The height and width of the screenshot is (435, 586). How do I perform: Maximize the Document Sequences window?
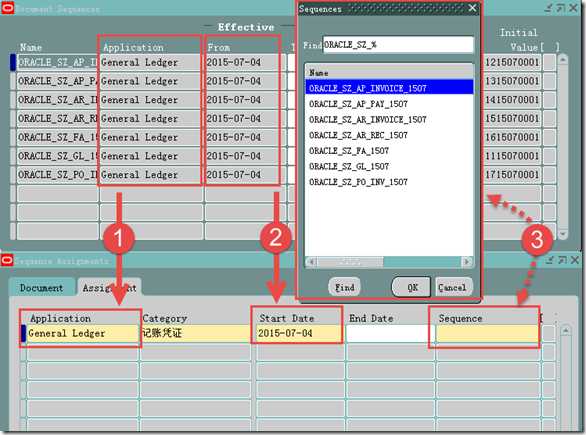(561, 8)
